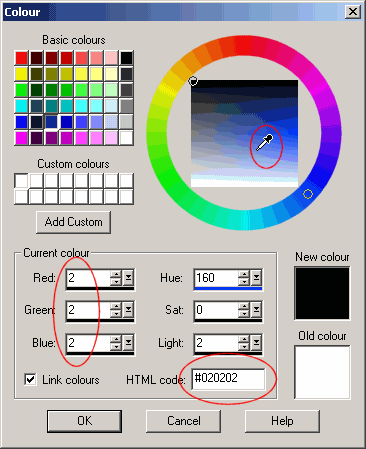Pick the white basic colour swatch
This screenshot has width=366, height=449.
tap(126, 138)
